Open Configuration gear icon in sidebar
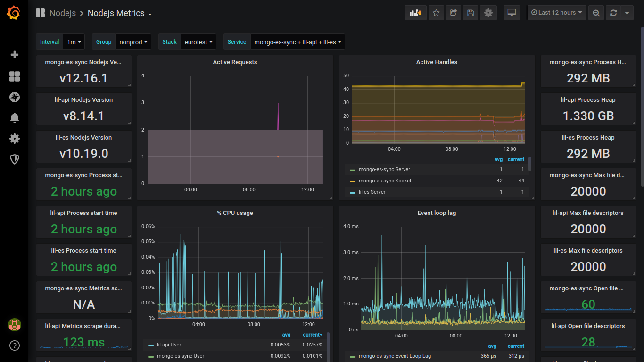The height and width of the screenshot is (362, 644). click(x=15, y=139)
